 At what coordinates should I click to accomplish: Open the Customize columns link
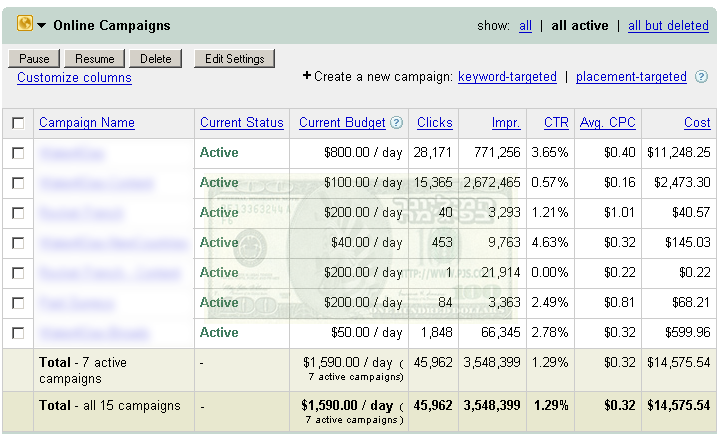[74, 78]
